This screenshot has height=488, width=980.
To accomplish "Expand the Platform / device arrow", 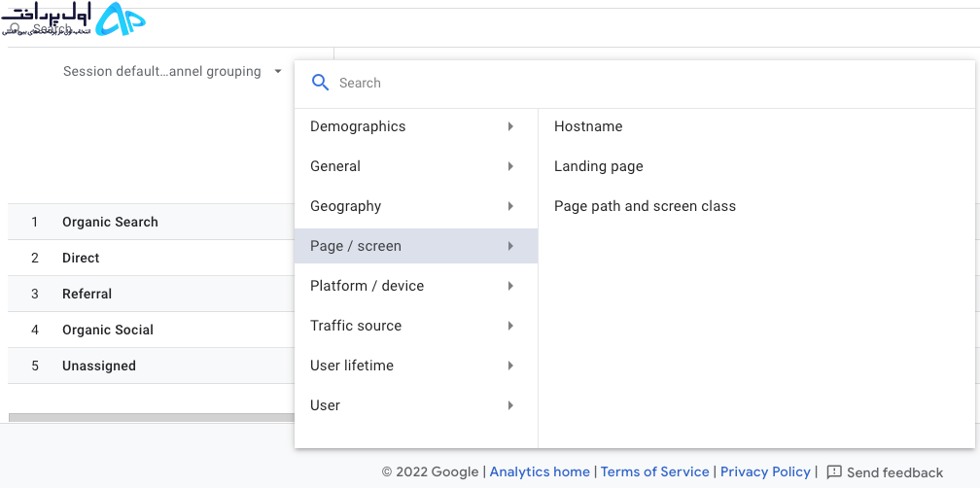I will point(510,286).
